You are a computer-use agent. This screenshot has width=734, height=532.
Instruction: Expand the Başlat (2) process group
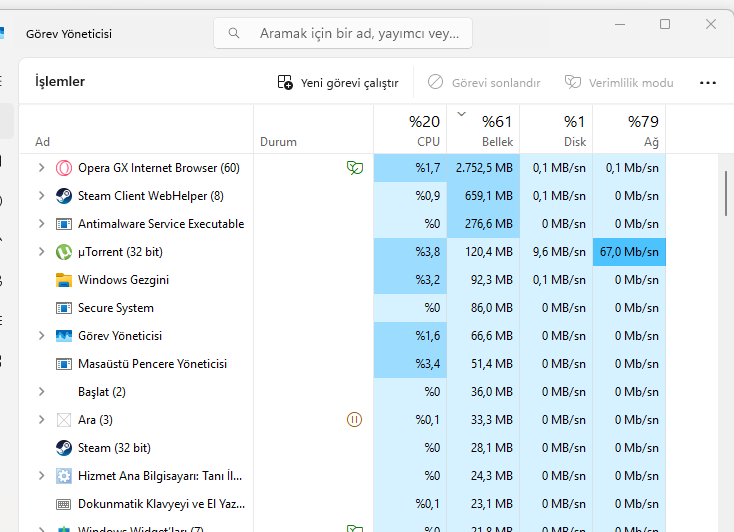41,392
